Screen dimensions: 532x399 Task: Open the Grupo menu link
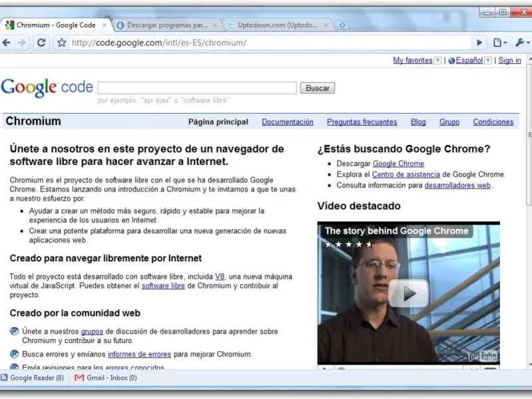pyautogui.click(x=450, y=122)
